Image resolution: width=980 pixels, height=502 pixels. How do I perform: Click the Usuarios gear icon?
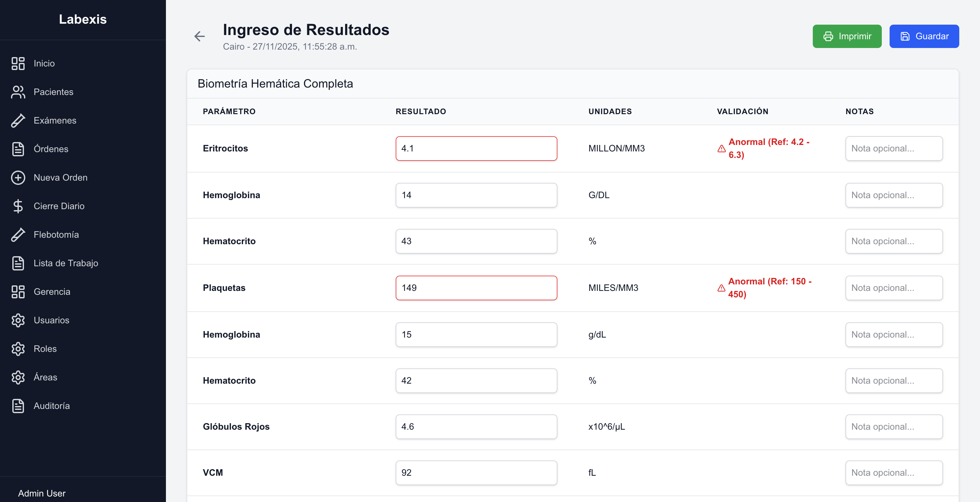click(x=18, y=320)
